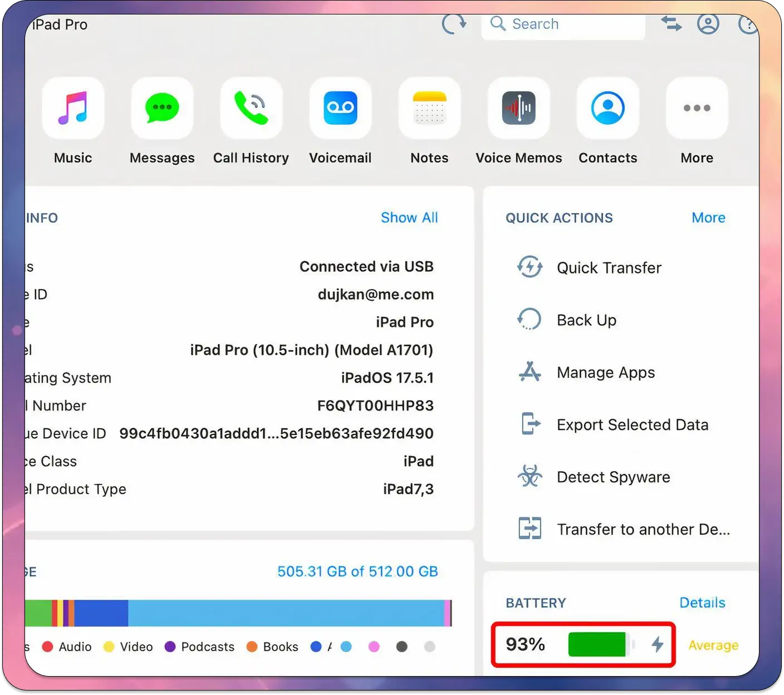
Task: Click Show All in Info panel
Action: (409, 218)
